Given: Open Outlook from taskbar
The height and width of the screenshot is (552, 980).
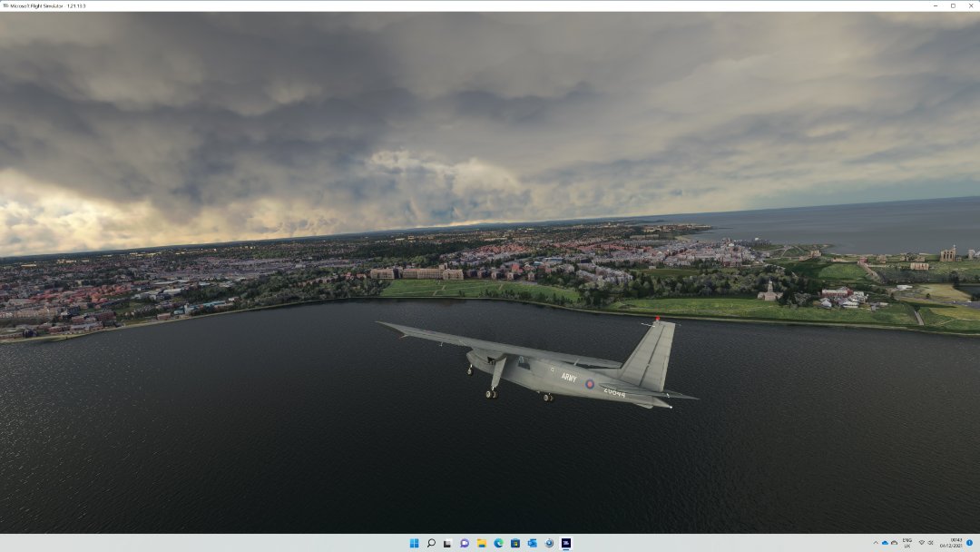Looking at the screenshot, I should 532,543.
